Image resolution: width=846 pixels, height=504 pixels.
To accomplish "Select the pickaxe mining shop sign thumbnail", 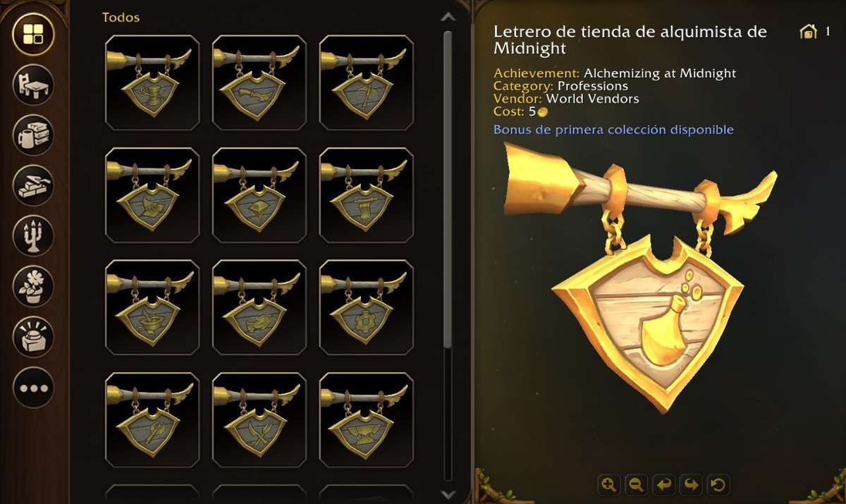I will 367,83.
